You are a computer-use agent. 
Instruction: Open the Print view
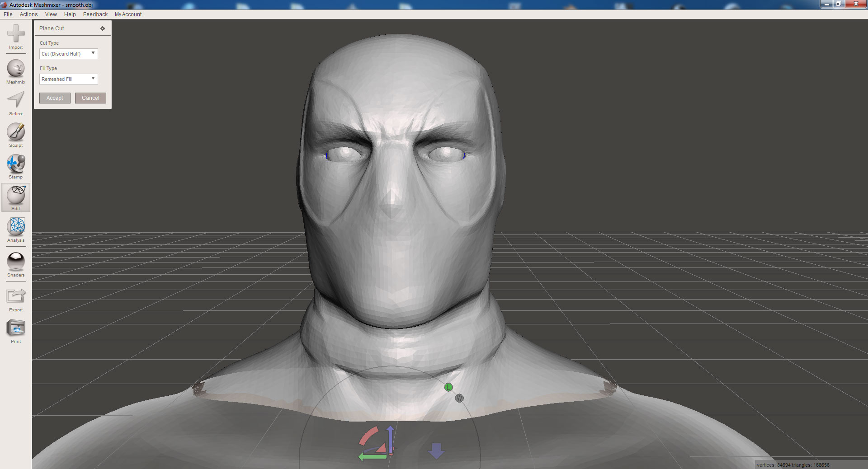[x=16, y=332]
